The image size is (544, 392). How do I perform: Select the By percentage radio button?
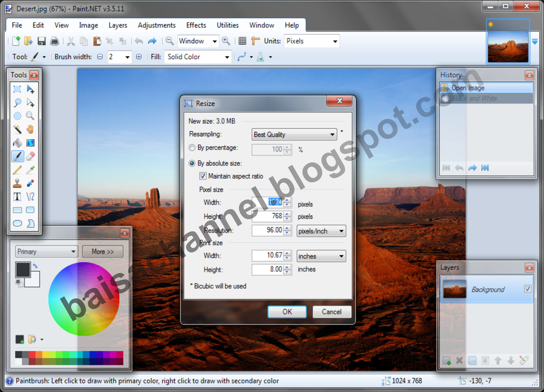pos(192,148)
